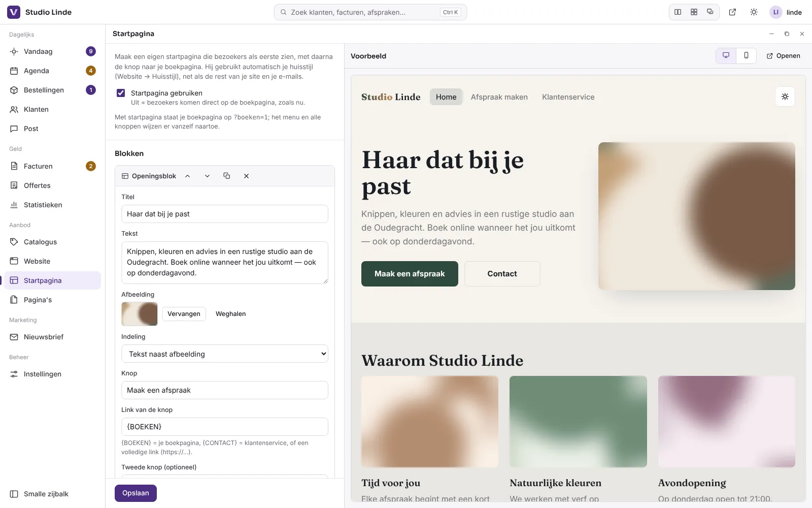The height and width of the screenshot is (508, 812).
Task: Click the Titel input field
Action: coord(225,214)
